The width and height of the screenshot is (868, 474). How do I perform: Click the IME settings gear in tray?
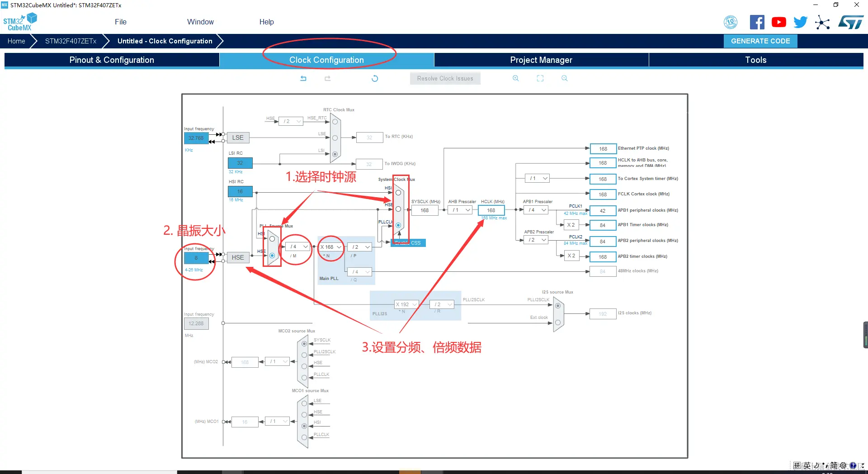tap(843, 465)
